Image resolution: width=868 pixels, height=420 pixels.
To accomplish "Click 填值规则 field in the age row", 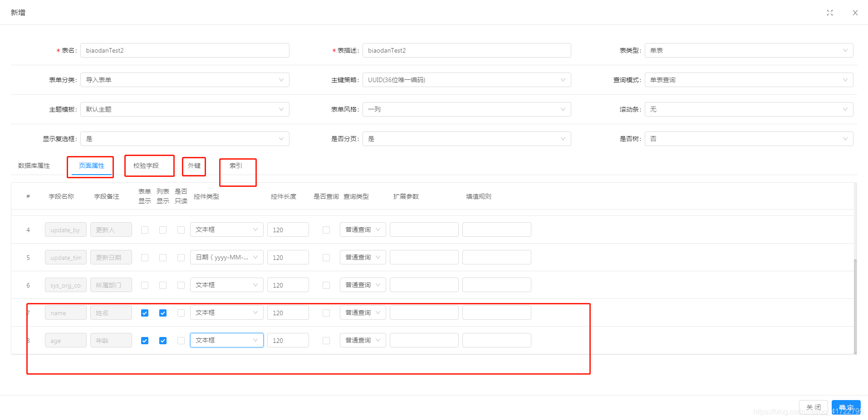I will 497,340.
